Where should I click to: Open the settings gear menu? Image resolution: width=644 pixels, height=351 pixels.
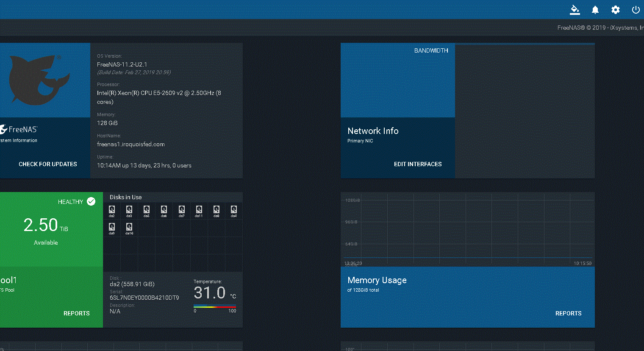616,10
